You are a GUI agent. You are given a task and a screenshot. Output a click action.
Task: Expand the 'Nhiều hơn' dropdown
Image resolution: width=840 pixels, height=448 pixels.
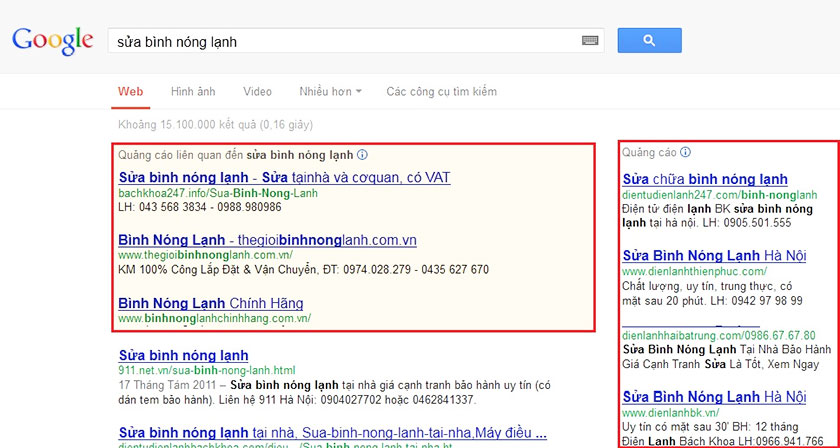tap(330, 92)
